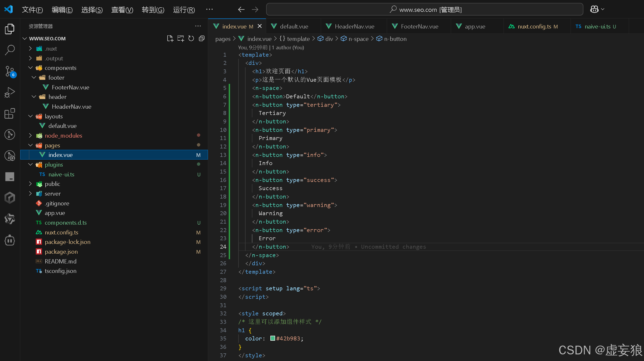Viewport: 644px width, 361px height.
Task: Open the Copilot icon in title bar
Action: (x=594, y=9)
